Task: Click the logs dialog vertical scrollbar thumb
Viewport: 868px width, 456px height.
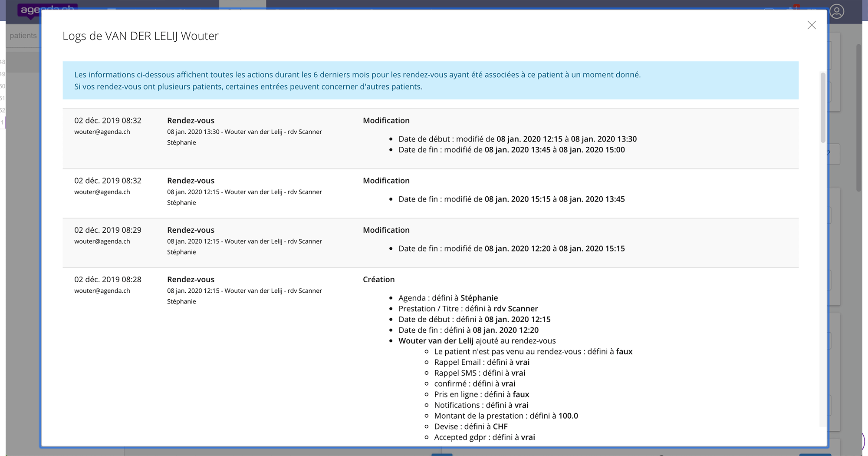Action: tap(822, 108)
